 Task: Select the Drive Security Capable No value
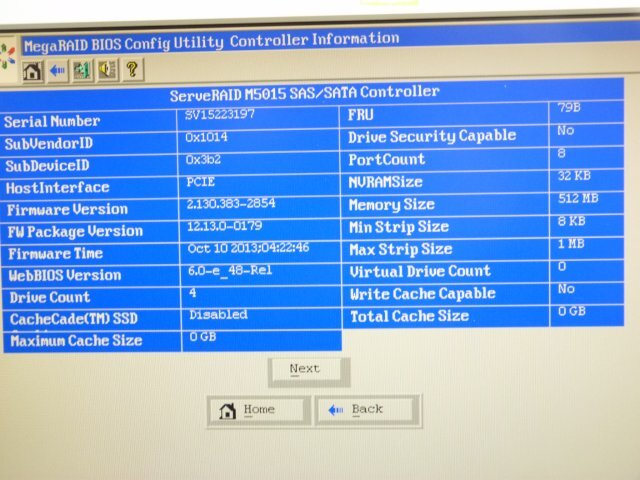pos(566,131)
